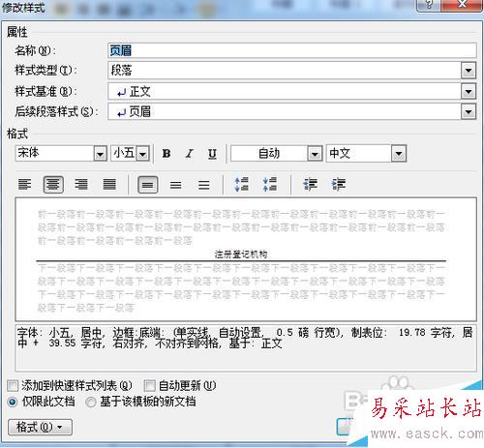The image size is (484, 448).
Task: Open language 中文 dropdown
Action: (399, 154)
